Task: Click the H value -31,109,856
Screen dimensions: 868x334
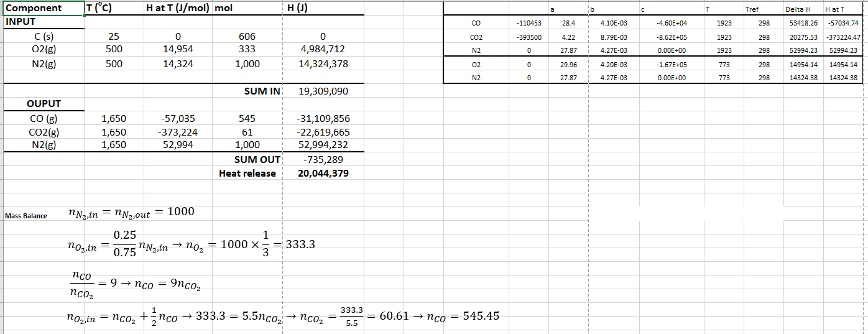Action: pos(323,118)
